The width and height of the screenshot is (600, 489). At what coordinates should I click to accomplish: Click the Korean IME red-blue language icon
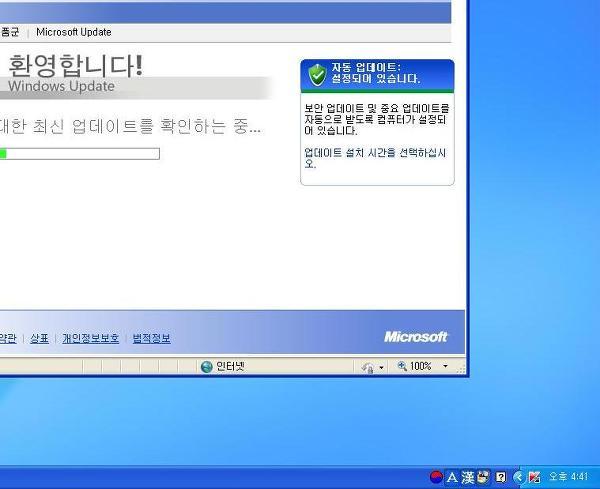[436, 477]
